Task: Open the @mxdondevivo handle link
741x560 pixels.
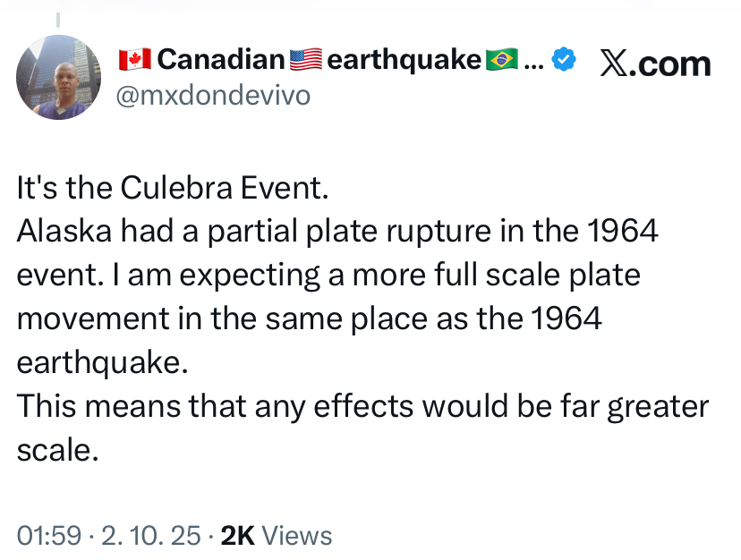Action: point(213,96)
